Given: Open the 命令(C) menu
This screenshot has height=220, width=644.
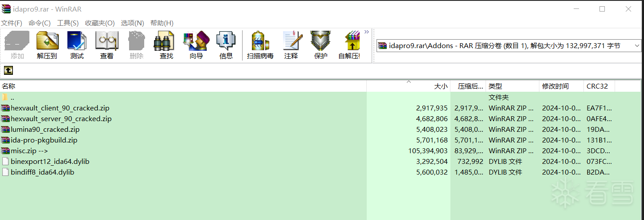Looking at the screenshot, I should coord(40,23).
